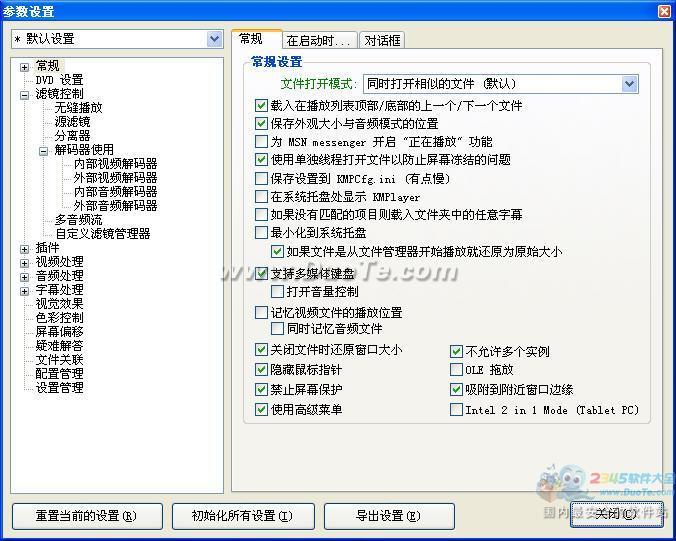Click 重置当前的设置(R) button

[87, 516]
